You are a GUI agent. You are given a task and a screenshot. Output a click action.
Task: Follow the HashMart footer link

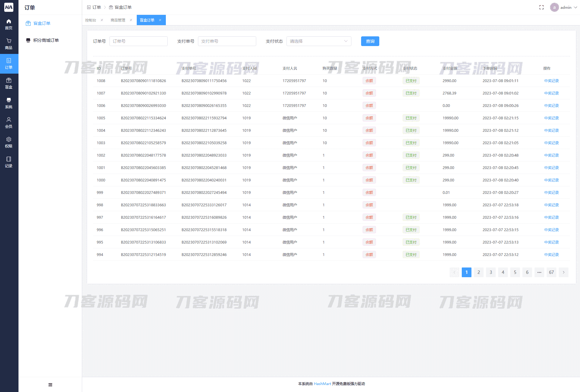pos(322,384)
